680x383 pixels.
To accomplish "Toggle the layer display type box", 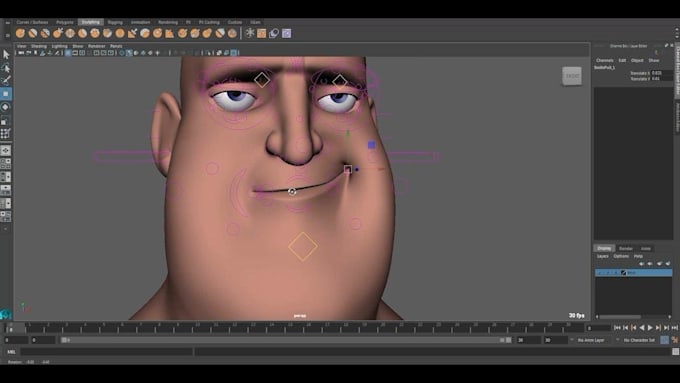I will pyautogui.click(x=615, y=273).
